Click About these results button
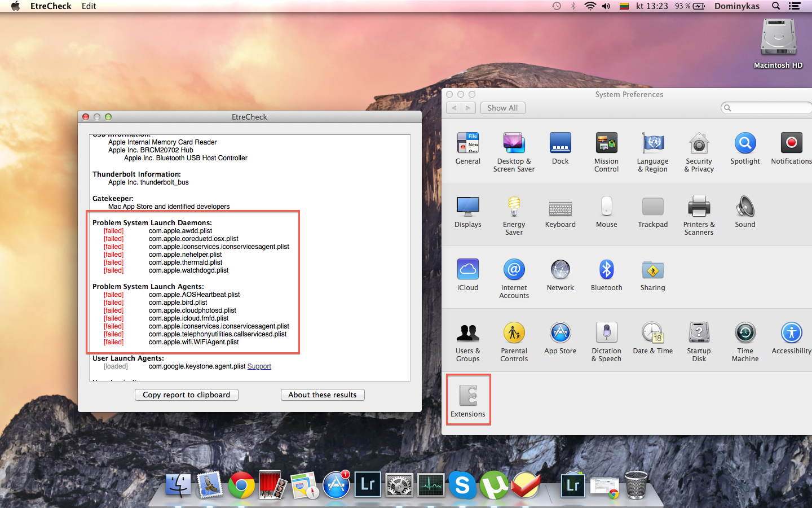 [323, 395]
